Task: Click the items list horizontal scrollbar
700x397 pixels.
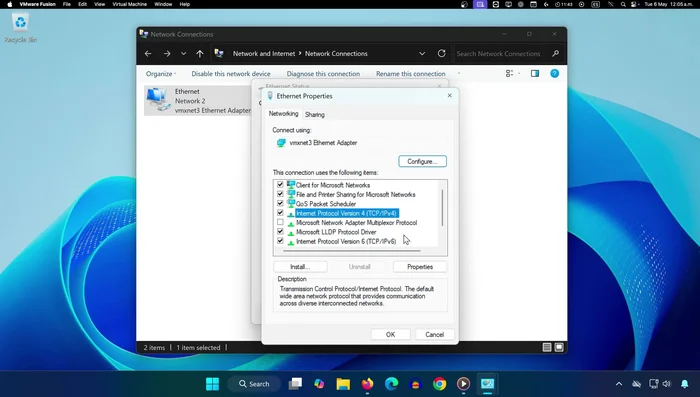Action: 352,251
